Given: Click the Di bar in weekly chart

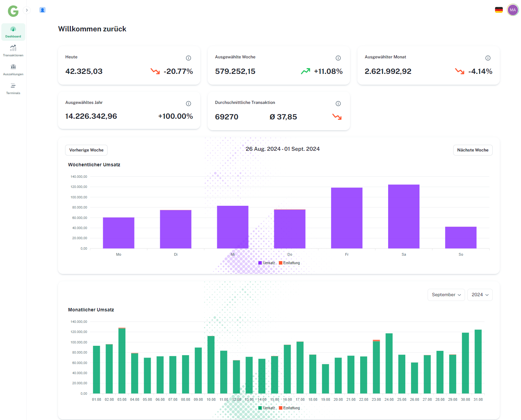Looking at the screenshot, I should [176, 229].
